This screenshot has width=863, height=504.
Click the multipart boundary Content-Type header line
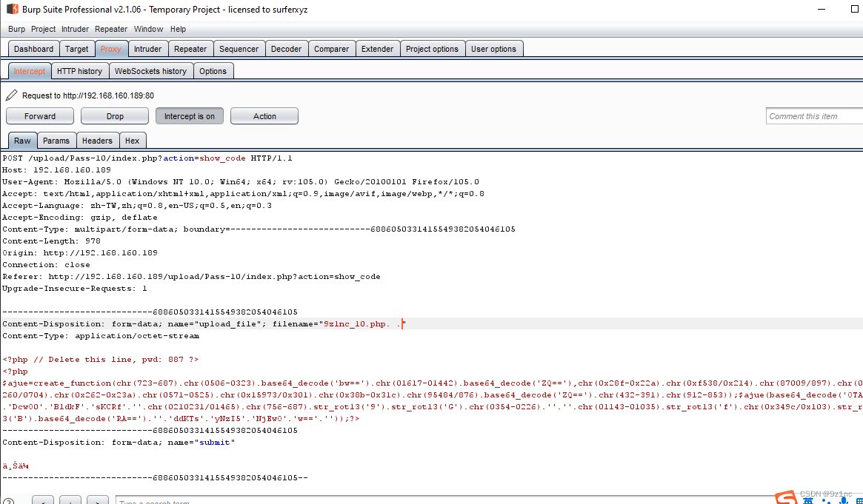pos(259,229)
